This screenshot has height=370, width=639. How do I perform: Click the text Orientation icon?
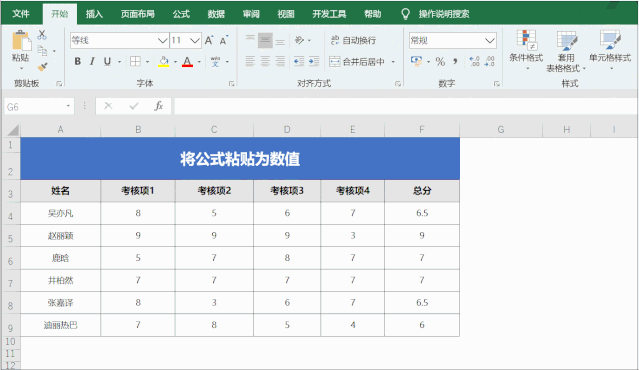point(300,40)
